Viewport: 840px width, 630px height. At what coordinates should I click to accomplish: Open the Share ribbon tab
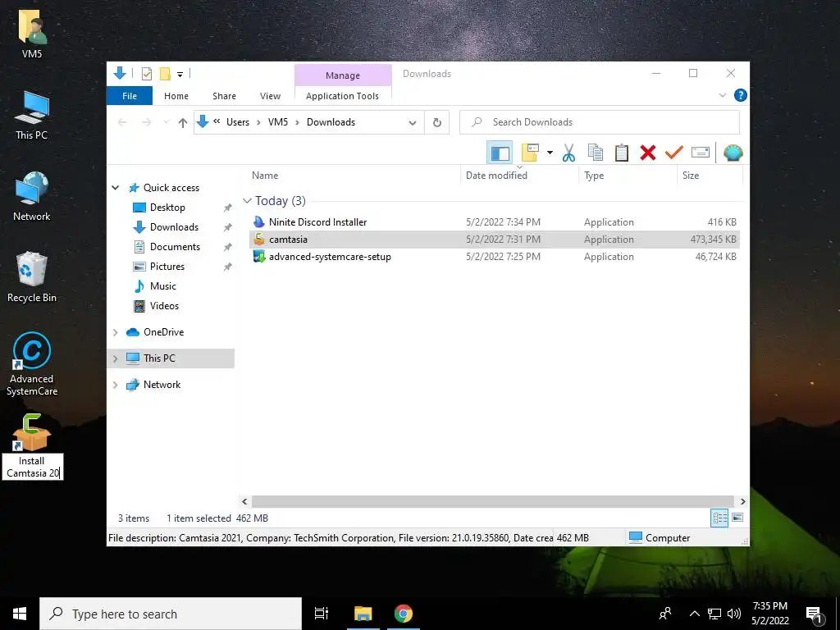224,96
